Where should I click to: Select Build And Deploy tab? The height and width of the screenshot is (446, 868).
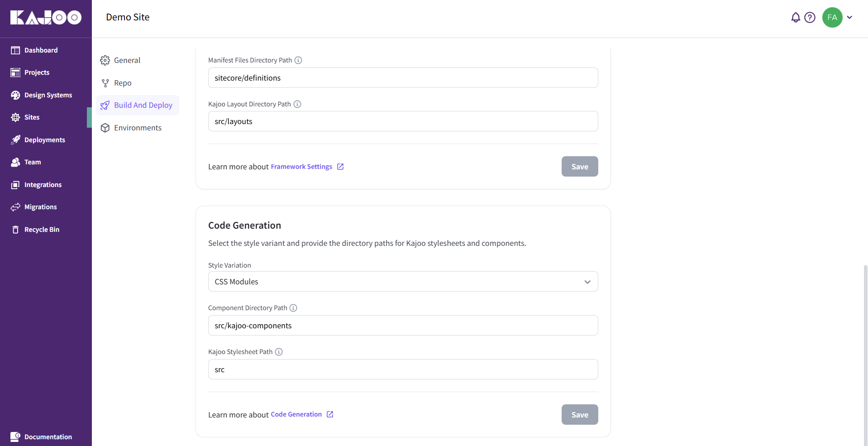pyautogui.click(x=138, y=105)
